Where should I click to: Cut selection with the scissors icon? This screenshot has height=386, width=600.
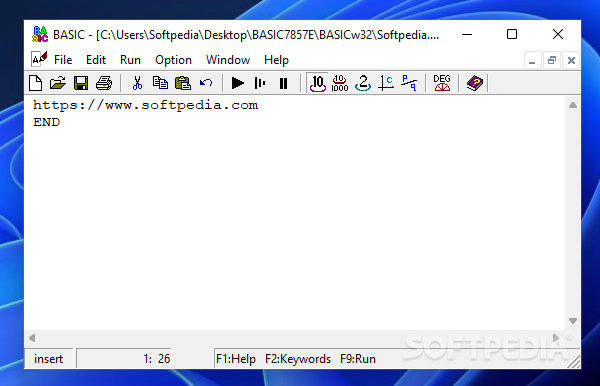click(137, 83)
